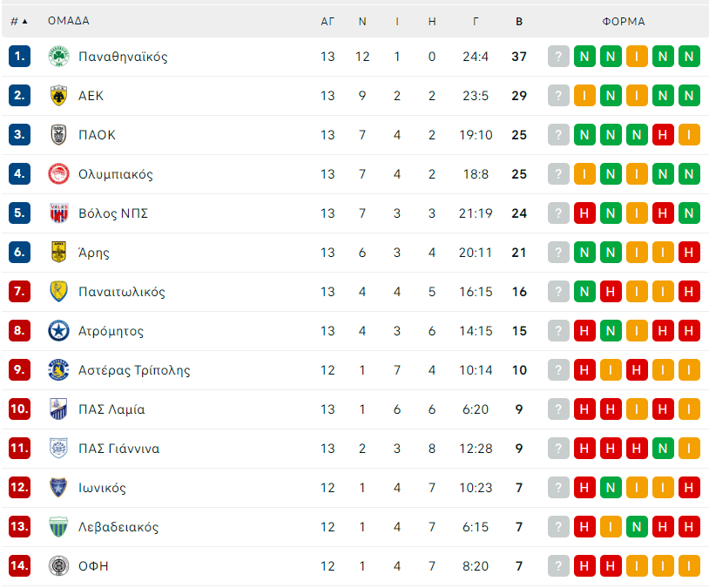Click the Παναθηναϊκός club crest icon

point(58,57)
